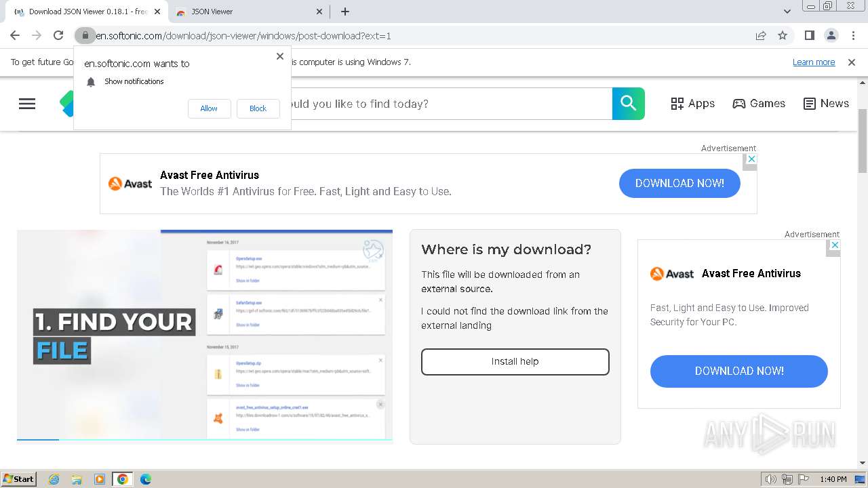Open Softonic hamburger menu
Viewport: 868px width, 488px height.
pos(27,104)
